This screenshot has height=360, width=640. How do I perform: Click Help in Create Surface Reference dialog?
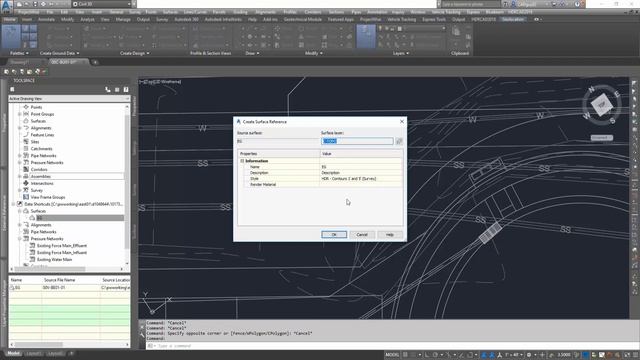tap(390, 235)
